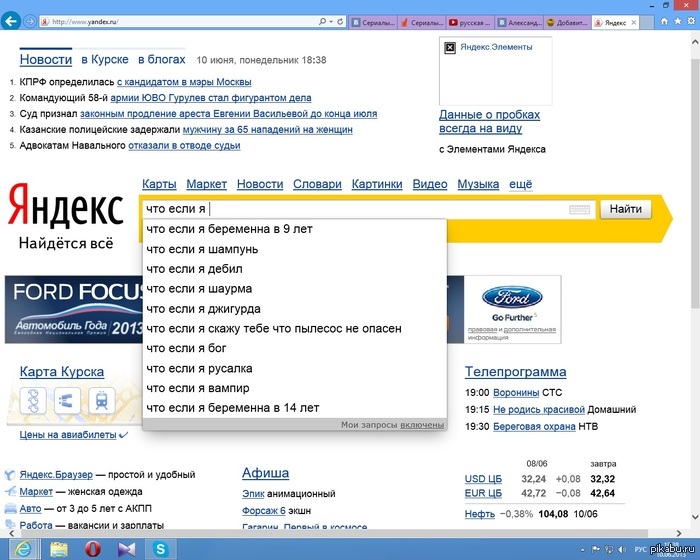Open Видео service link
This screenshot has width=700, height=560.
tap(429, 184)
